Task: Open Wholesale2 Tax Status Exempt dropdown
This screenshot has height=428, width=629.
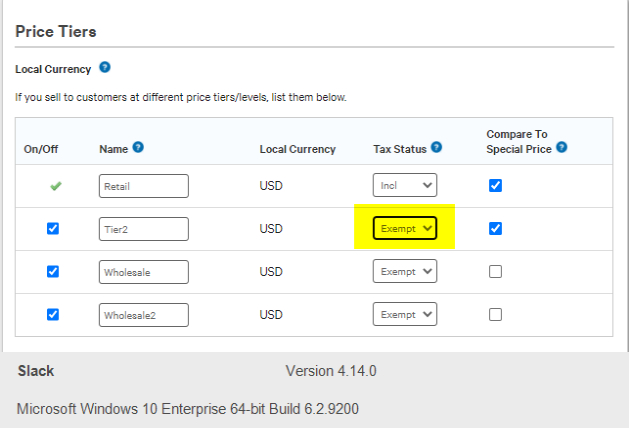Action: click(405, 314)
